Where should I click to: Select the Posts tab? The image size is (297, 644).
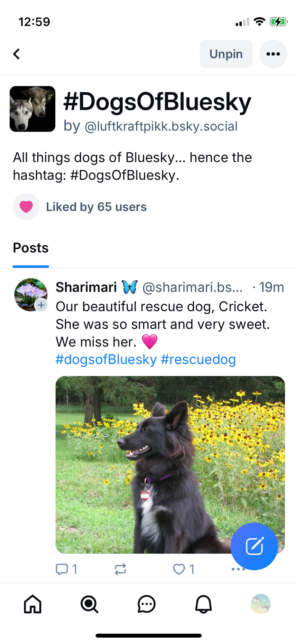click(31, 248)
